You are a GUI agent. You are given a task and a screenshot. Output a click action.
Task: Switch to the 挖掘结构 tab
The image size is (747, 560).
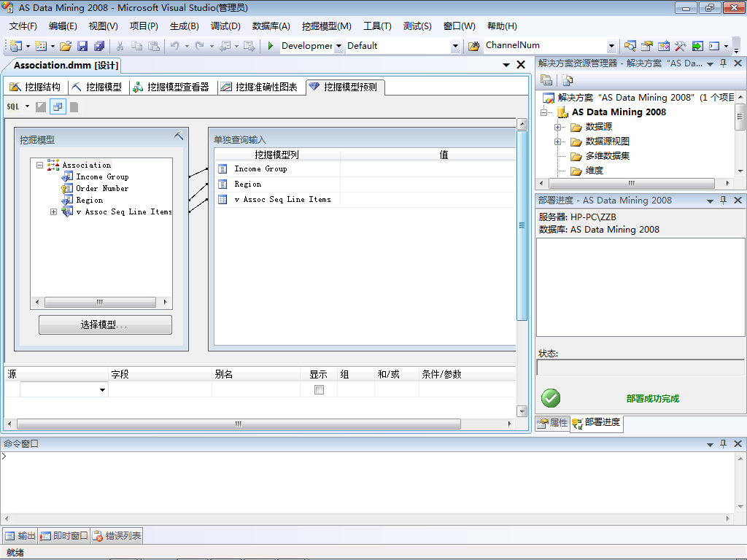[x=35, y=87]
